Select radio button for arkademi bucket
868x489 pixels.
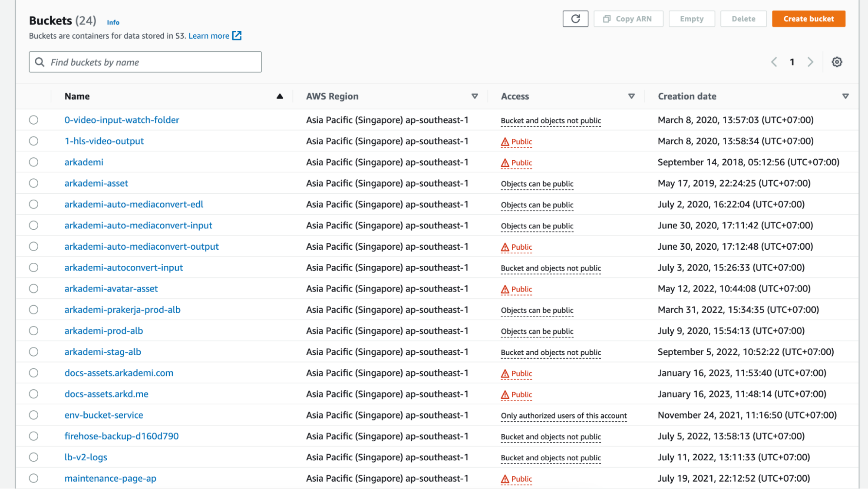click(33, 162)
